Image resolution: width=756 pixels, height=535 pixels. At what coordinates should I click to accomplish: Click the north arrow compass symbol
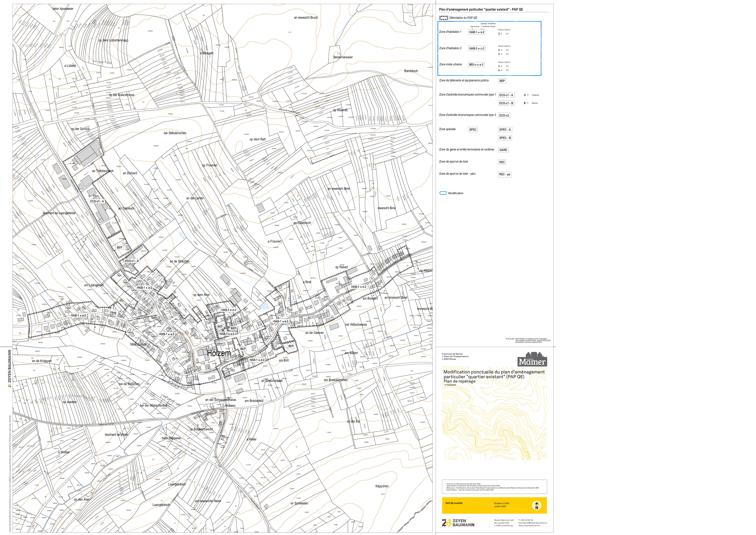[x=536, y=506]
